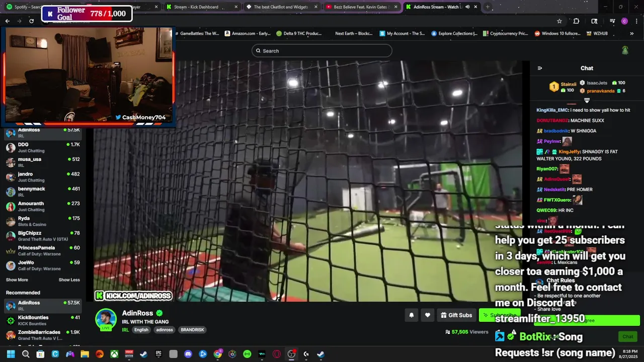Open Voicemeeter from the taskbar
This screenshot has height=362, width=644.
(129, 354)
